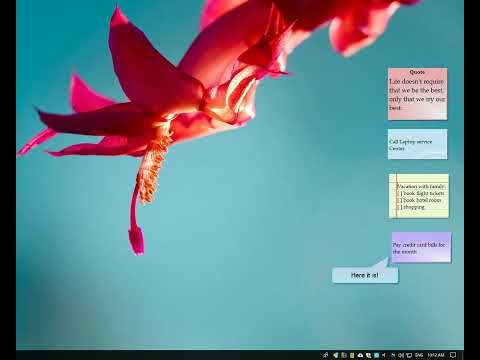This screenshot has width=480, height=360.
Task: Click the 'Vacation with family' heading on yellow note
Action: [421, 186]
